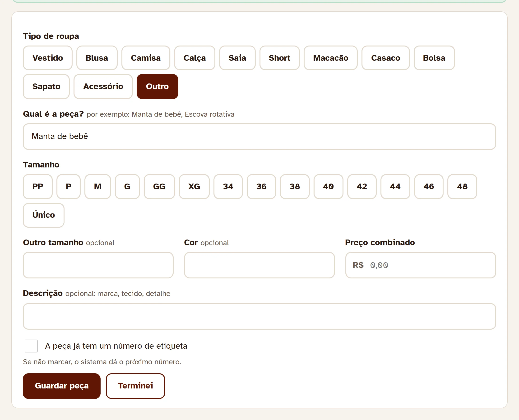Check 'A peça já tem um número de etiqueta'

pos(31,346)
